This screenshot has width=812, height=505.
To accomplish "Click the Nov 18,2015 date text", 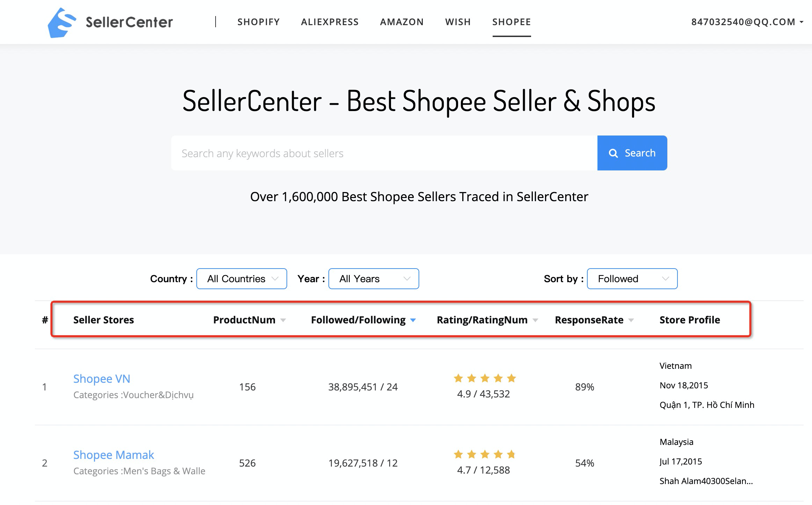I will click(684, 385).
